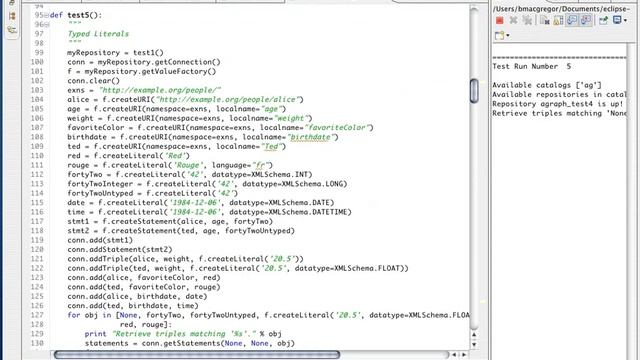Click the editor vertical scrollbar thumb

click(x=474, y=91)
